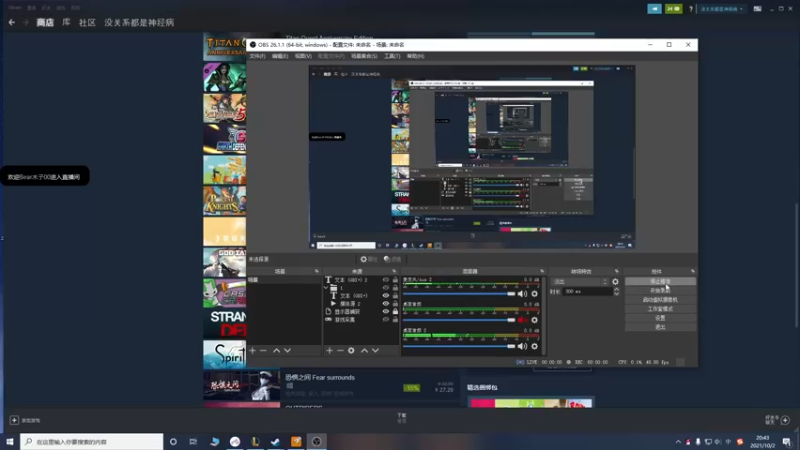Image resolution: width=800 pixels, height=450 pixels.
Task: Open Task View on the taskbar
Action: click(193, 441)
